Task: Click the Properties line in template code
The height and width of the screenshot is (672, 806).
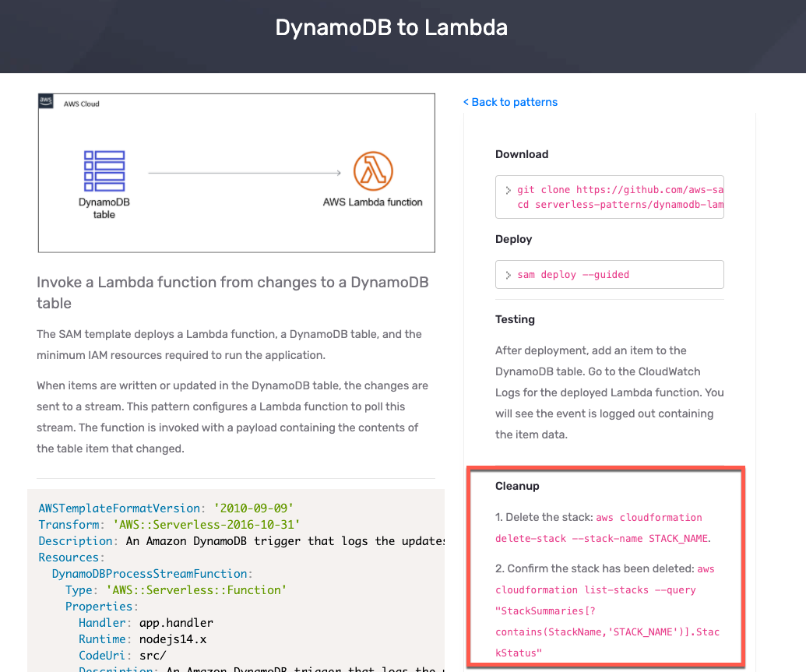Action: [x=102, y=606]
